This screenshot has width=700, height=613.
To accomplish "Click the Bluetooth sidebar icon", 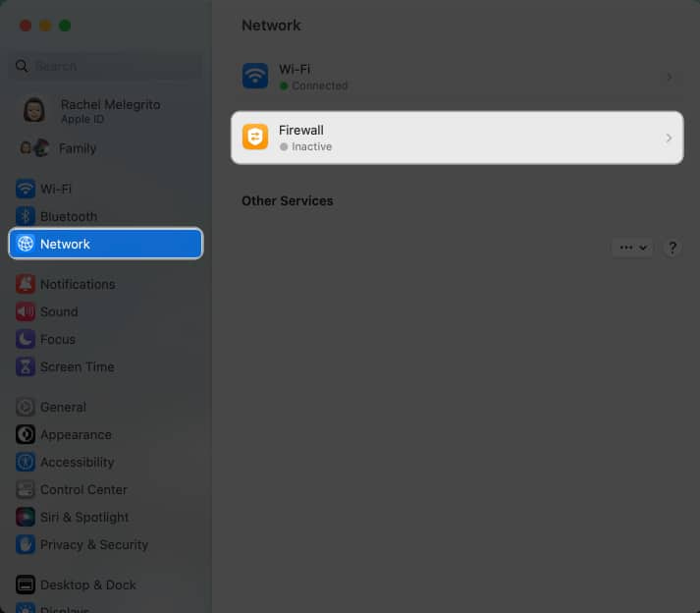I will [x=26, y=216].
